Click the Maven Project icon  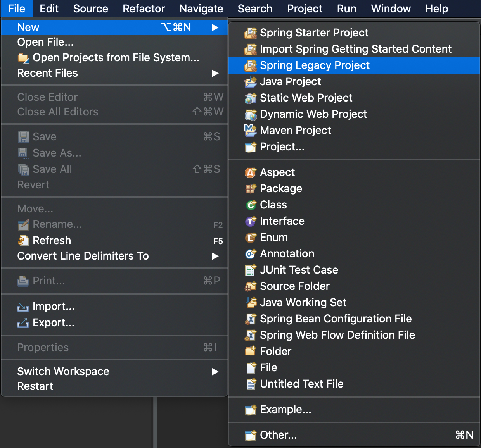click(x=251, y=131)
